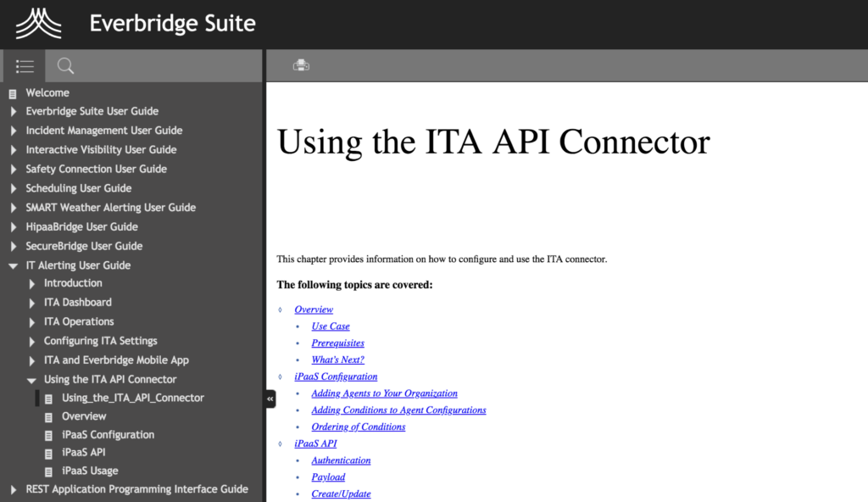The image size is (868, 502).
Task: Open the table of contents tab icon
Action: (x=25, y=66)
